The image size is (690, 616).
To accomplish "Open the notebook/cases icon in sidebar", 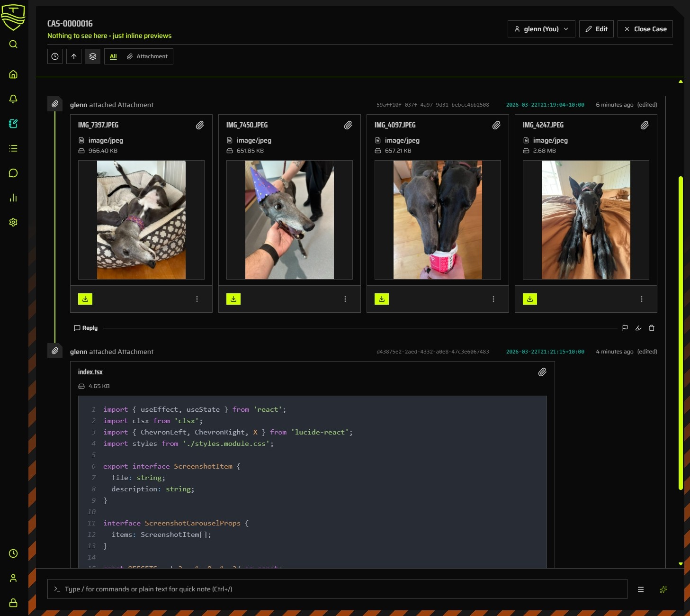I will point(13,124).
